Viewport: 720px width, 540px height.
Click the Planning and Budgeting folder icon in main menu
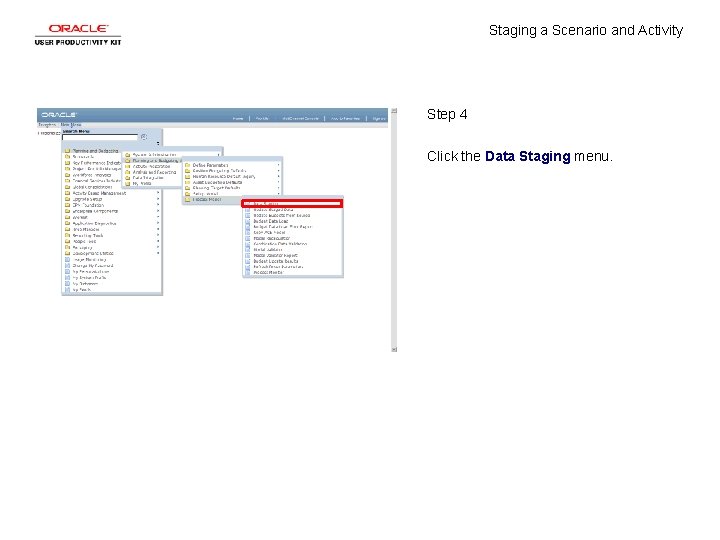point(68,151)
